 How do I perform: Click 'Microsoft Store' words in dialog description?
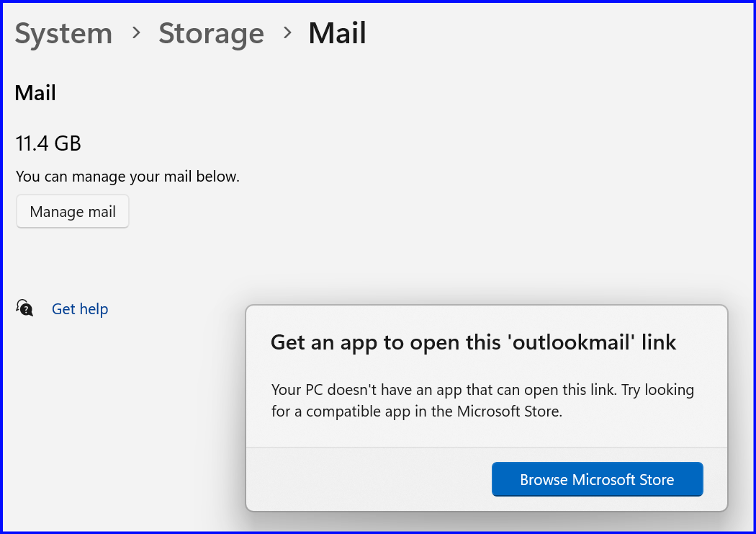click(508, 411)
